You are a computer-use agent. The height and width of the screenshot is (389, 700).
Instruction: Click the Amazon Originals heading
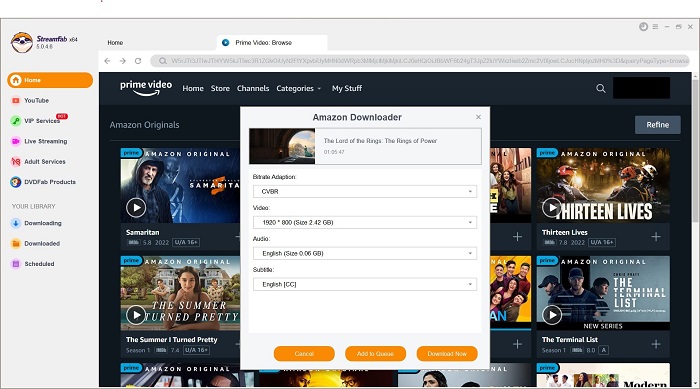point(144,125)
